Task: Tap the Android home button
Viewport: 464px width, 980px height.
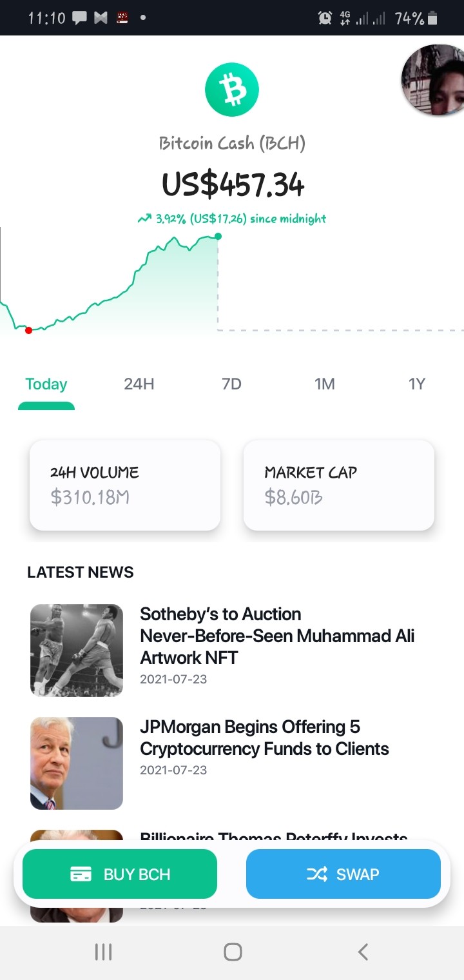Action: 233,952
